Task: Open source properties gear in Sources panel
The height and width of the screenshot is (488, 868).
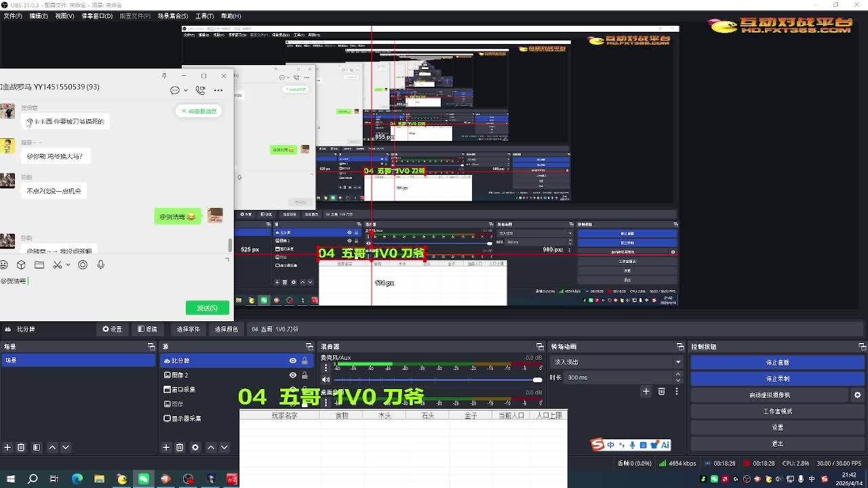Action: pos(195,447)
